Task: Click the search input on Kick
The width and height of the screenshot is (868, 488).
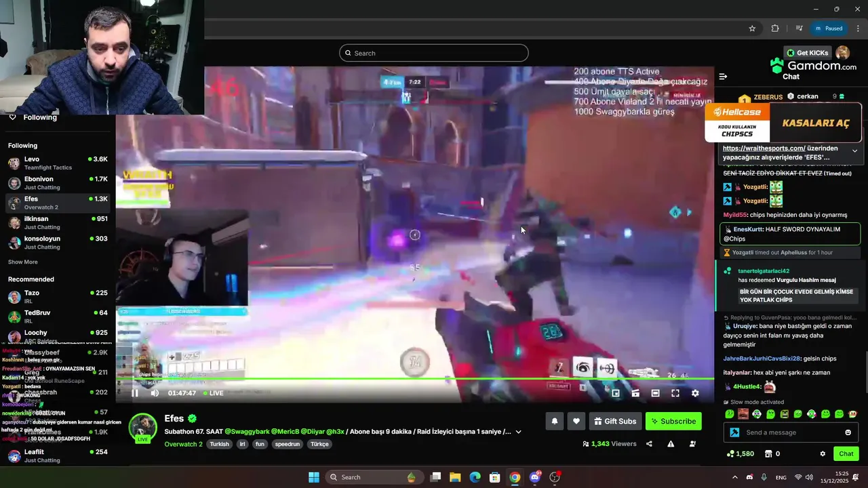Action: [434, 53]
